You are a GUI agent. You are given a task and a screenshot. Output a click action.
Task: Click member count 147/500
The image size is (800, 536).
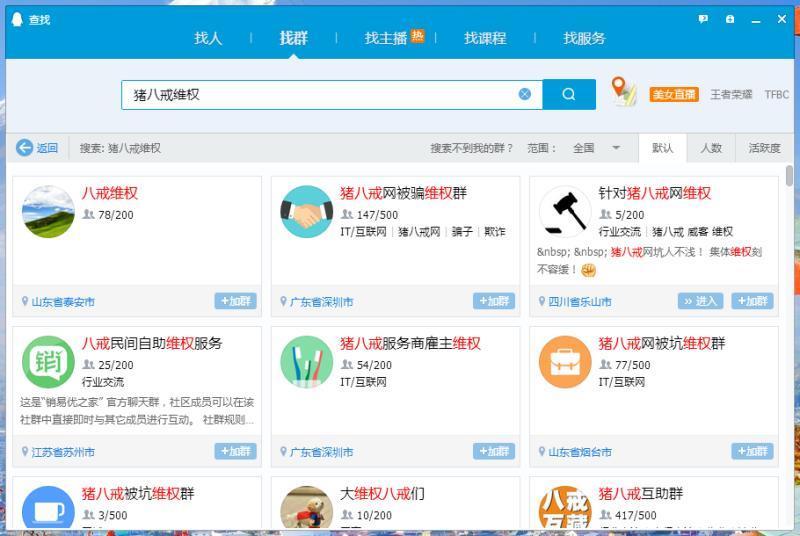point(377,215)
